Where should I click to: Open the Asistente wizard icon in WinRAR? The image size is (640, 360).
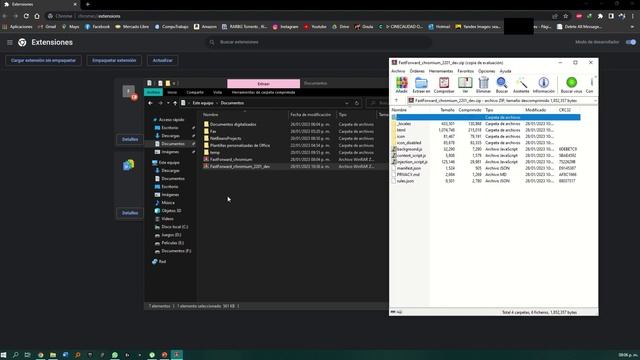click(x=521, y=85)
